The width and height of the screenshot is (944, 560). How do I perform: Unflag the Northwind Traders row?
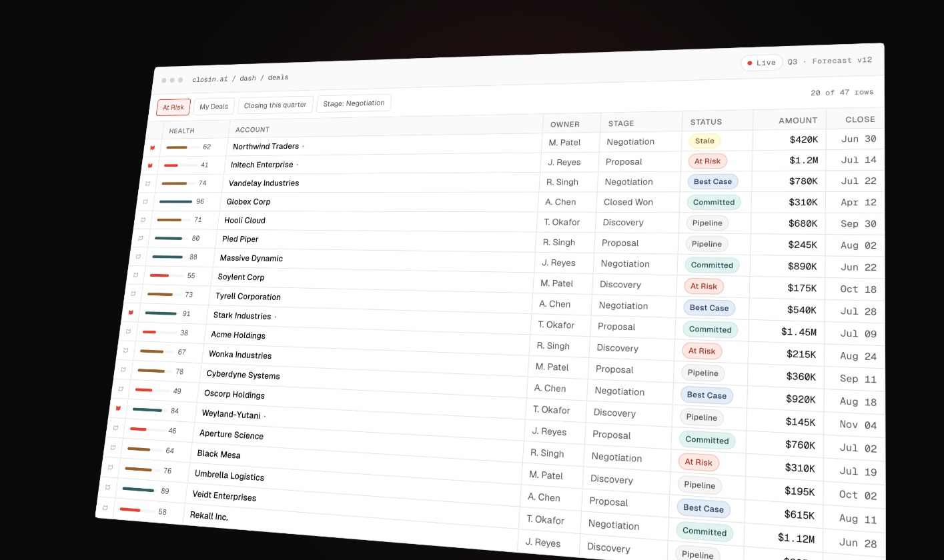tap(152, 147)
